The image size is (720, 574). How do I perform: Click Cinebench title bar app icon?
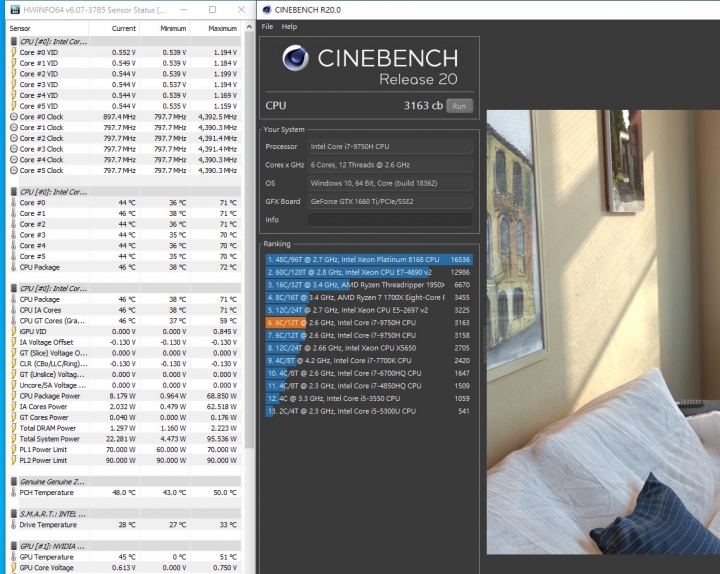pyautogui.click(x=267, y=10)
